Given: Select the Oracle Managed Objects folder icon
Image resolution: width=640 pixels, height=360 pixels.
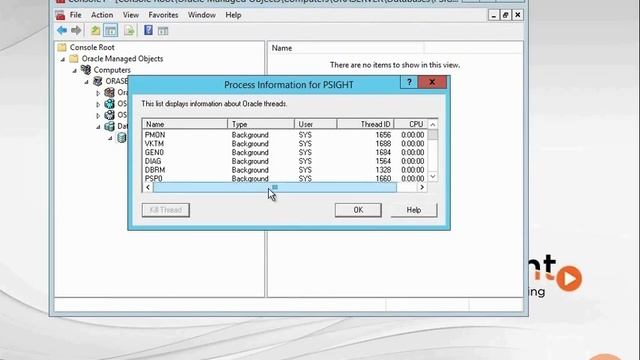Looking at the screenshot, I should click(x=74, y=59).
